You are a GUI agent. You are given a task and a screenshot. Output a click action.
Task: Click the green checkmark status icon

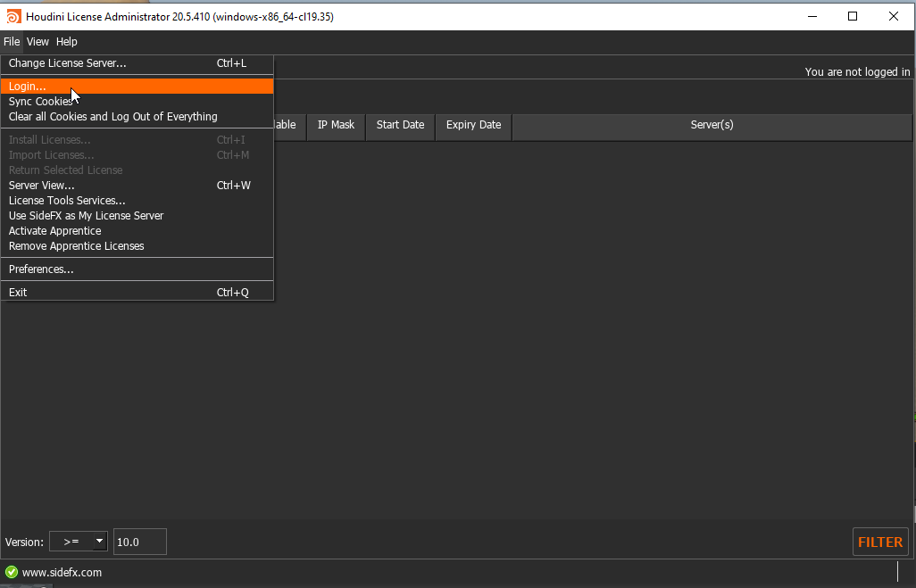click(11, 572)
